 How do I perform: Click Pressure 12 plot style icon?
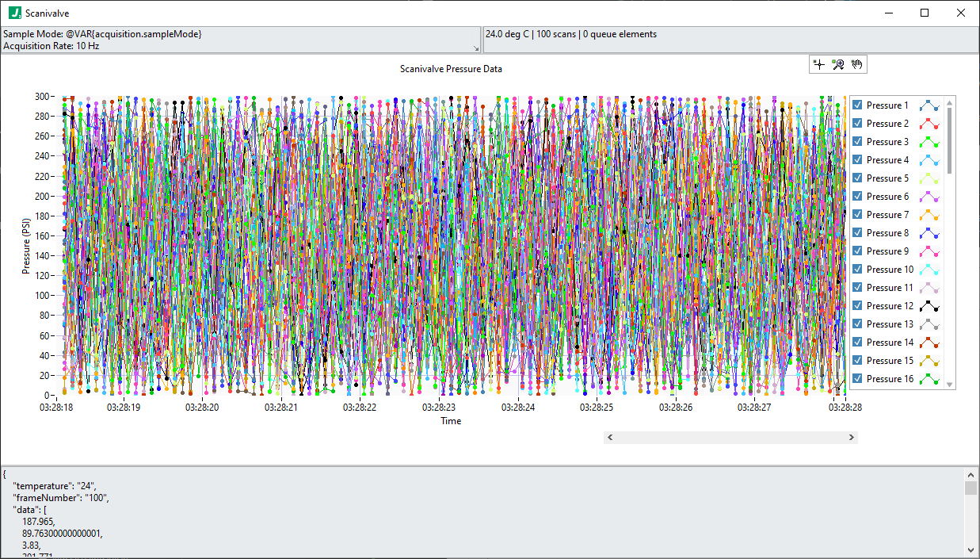929,306
